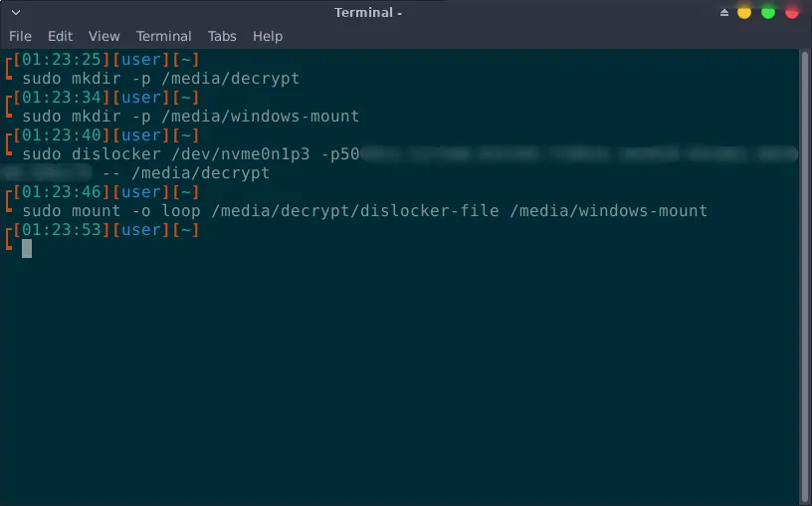Viewport: 812px width, 506px height.
Task: Click the shade window triangle icon
Action: [724, 12]
